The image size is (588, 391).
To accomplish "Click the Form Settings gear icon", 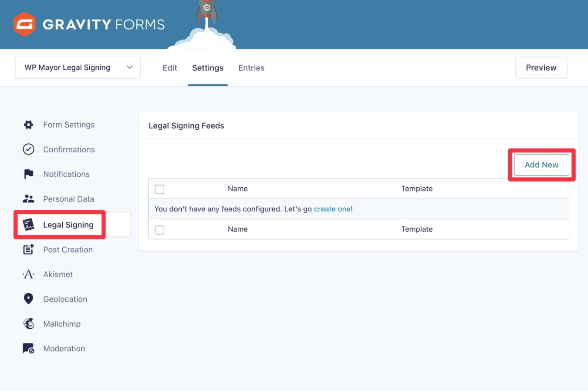I will click(28, 125).
